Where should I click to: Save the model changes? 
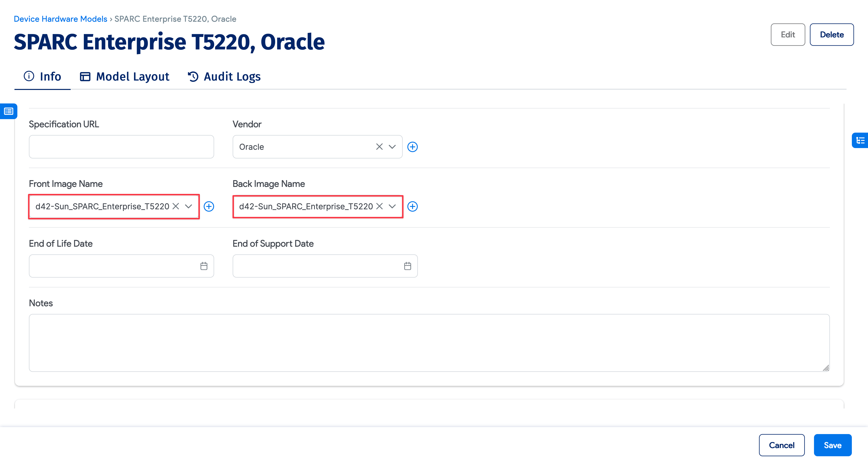833,445
